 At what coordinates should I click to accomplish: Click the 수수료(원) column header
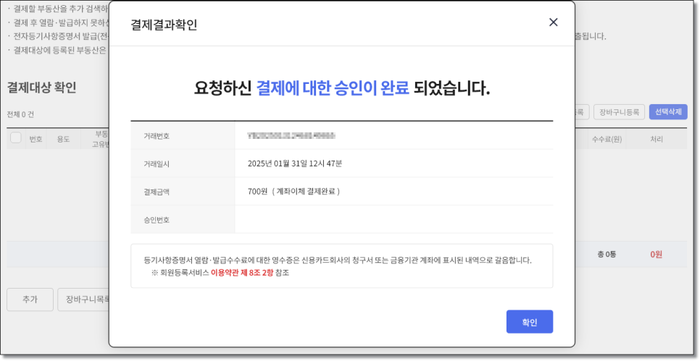pyautogui.click(x=607, y=139)
